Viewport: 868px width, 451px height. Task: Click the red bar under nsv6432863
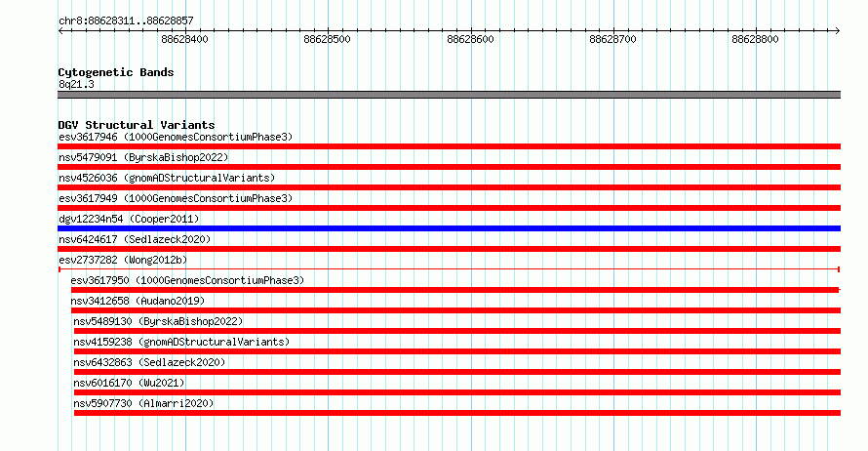pyautogui.click(x=457, y=372)
